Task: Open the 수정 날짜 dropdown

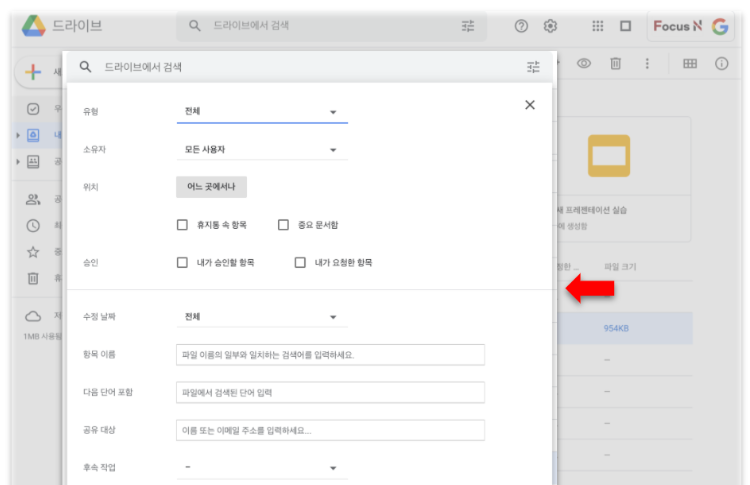Action: [x=262, y=317]
